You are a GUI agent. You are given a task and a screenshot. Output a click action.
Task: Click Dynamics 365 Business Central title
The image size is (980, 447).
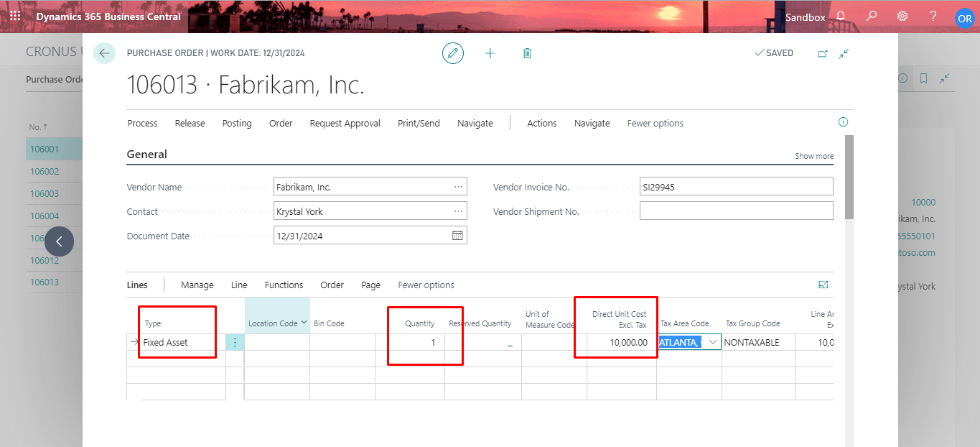(108, 16)
